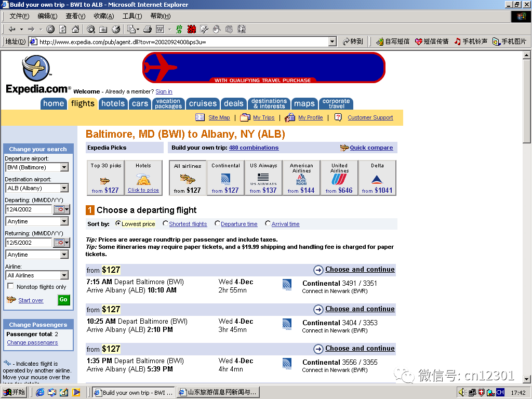
Task: Open departing date calendar icon
Action: 59,209
